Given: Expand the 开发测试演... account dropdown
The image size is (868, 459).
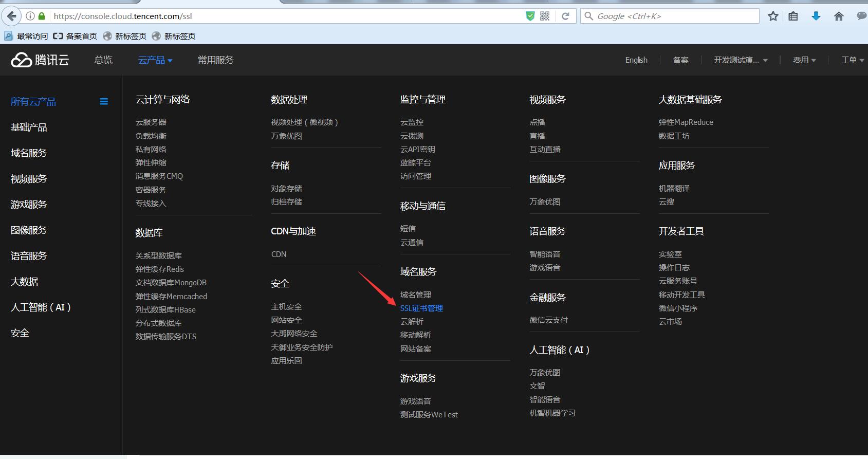Looking at the screenshot, I should tap(741, 60).
